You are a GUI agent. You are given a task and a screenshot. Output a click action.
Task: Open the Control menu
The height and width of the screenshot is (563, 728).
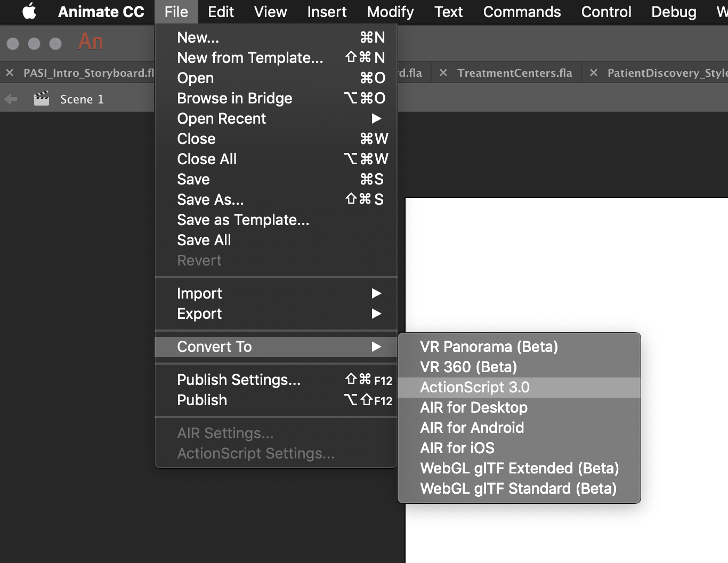click(606, 12)
